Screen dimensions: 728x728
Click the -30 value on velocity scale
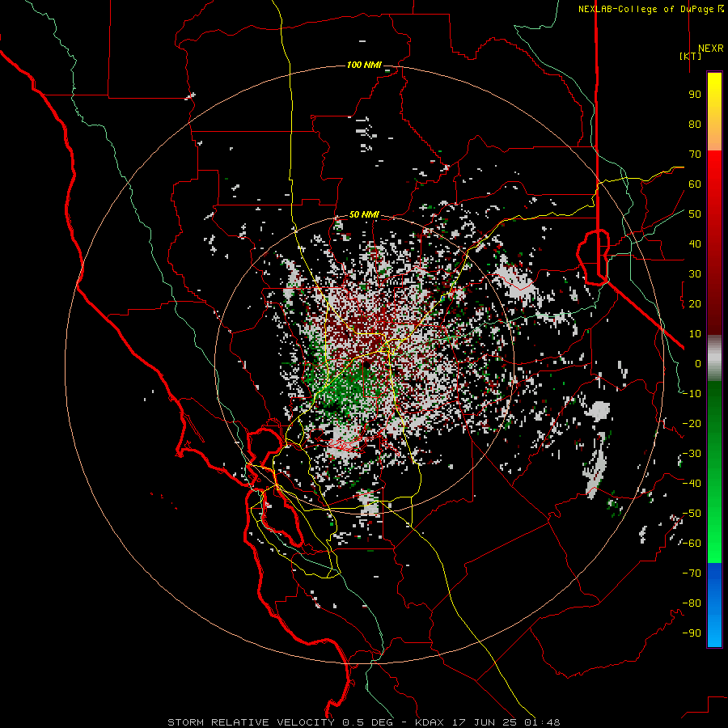pos(692,454)
